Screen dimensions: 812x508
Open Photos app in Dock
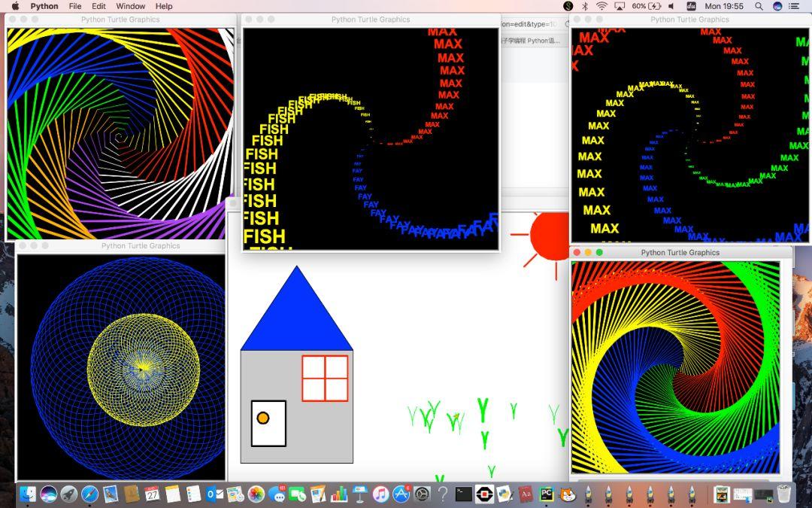[256, 494]
